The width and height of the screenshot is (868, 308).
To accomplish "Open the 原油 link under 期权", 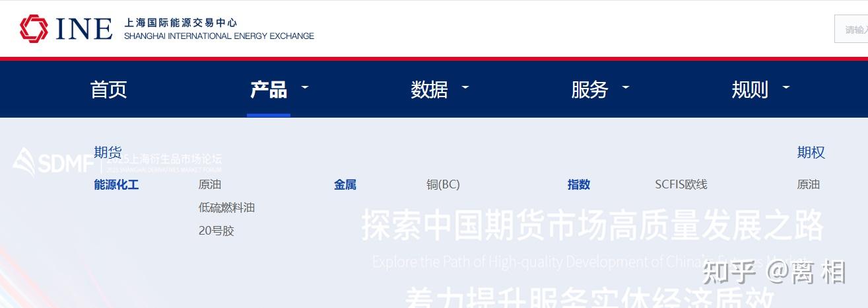I will click(x=809, y=184).
